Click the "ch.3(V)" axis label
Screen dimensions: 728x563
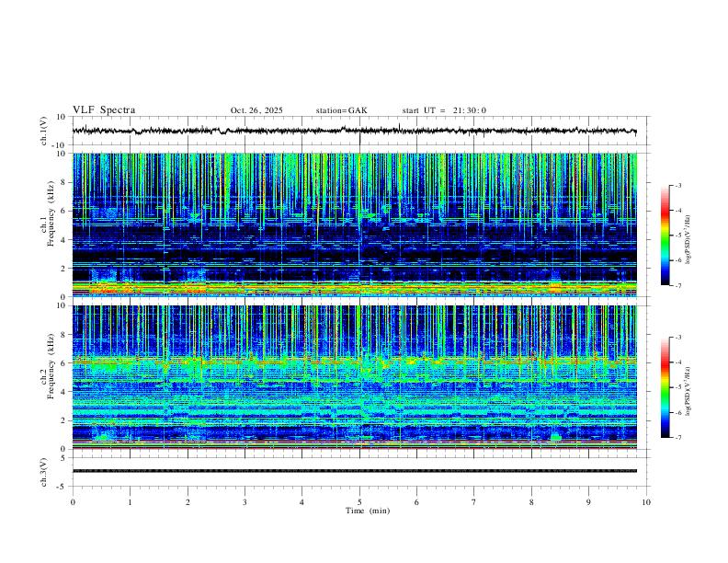pos(44,472)
